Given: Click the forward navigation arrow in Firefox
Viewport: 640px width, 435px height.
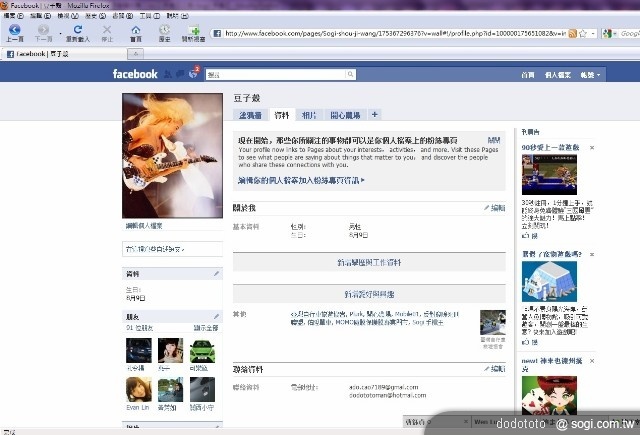Looking at the screenshot, I should pyautogui.click(x=43, y=30).
